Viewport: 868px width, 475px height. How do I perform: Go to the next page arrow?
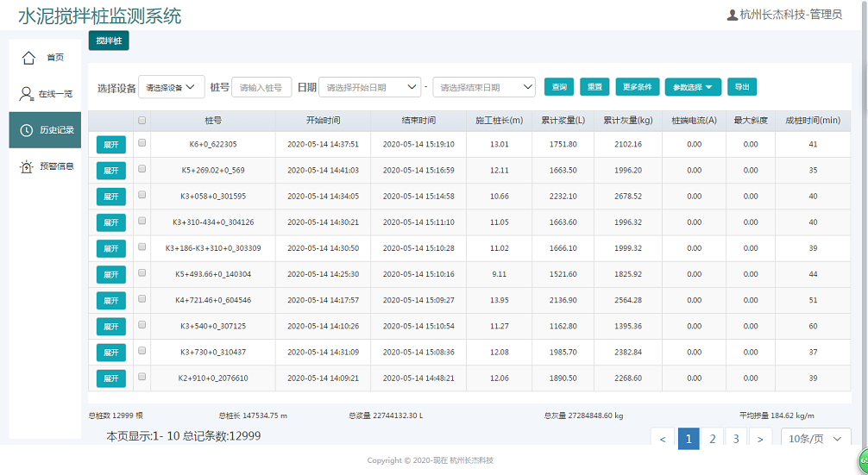pos(759,439)
